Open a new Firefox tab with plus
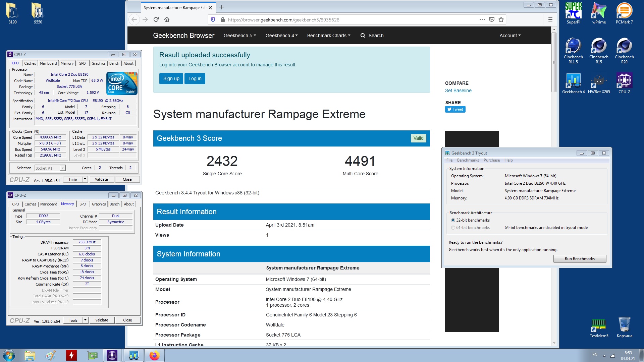644x362 pixels. click(x=222, y=7)
